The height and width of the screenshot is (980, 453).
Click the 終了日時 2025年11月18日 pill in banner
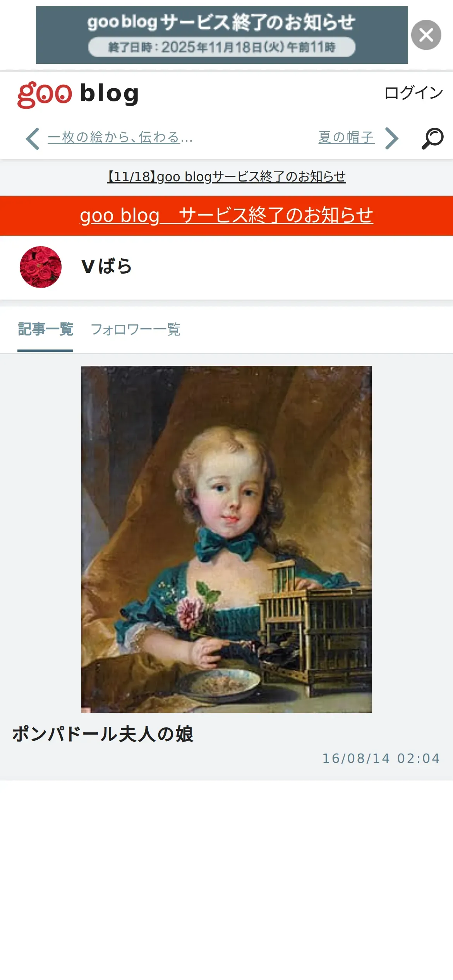[x=221, y=47]
